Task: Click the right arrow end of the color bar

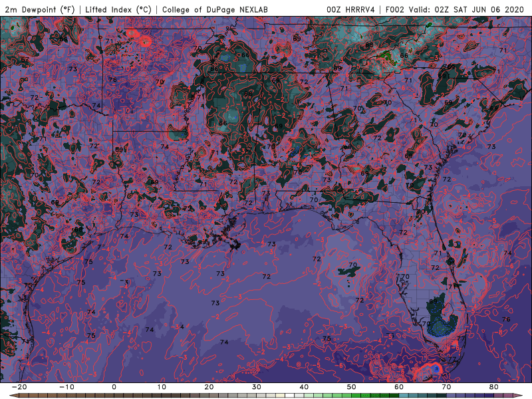Action: pos(518,396)
